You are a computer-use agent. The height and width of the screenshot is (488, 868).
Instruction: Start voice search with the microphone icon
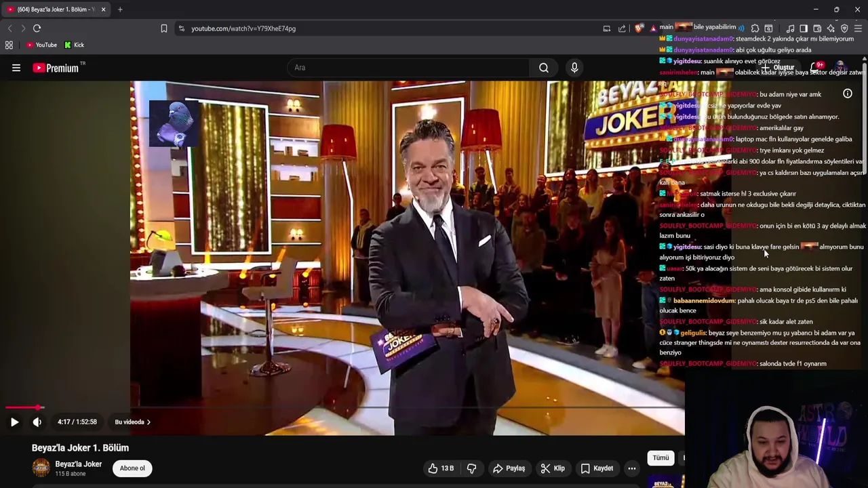tap(574, 68)
